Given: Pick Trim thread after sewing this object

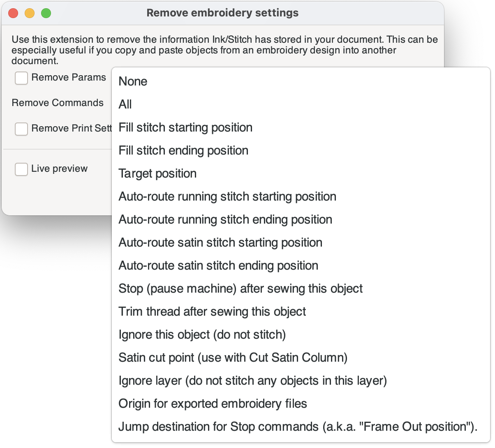Looking at the screenshot, I should tap(301, 312).
